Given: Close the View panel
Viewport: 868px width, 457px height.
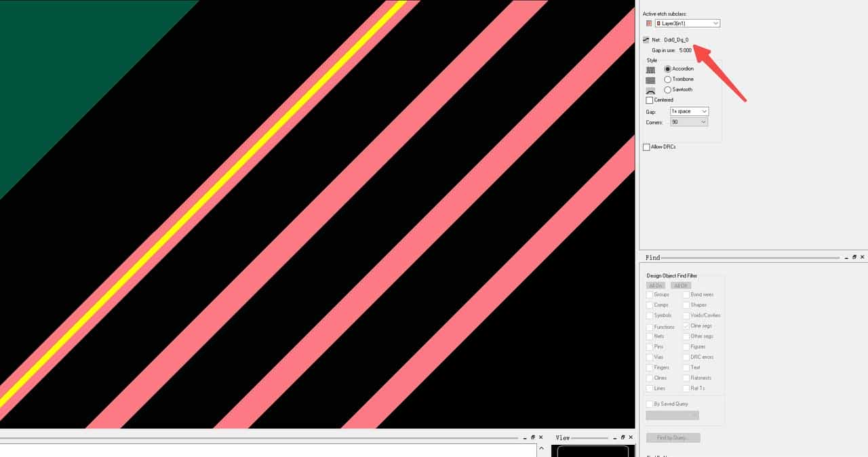Looking at the screenshot, I should 631,437.
